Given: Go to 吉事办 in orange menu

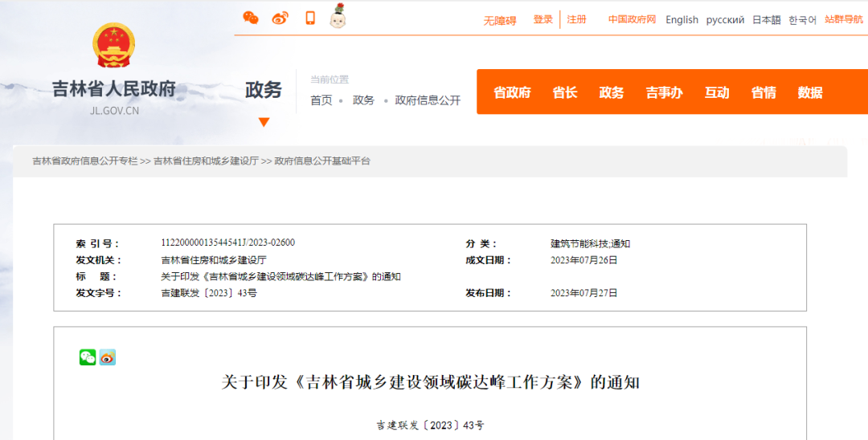Looking at the screenshot, I should [664, 92].
